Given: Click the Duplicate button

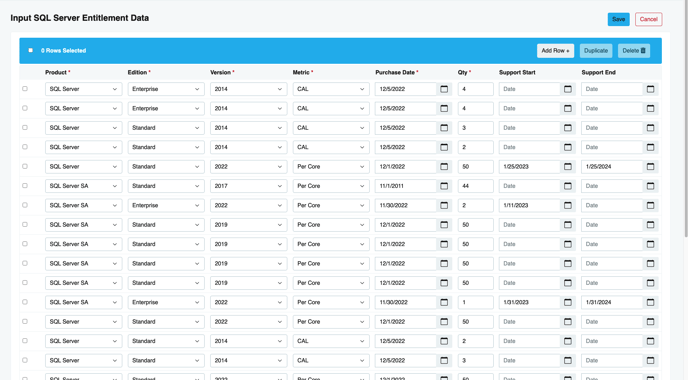Looking at the screenshot, I should 596,50.
